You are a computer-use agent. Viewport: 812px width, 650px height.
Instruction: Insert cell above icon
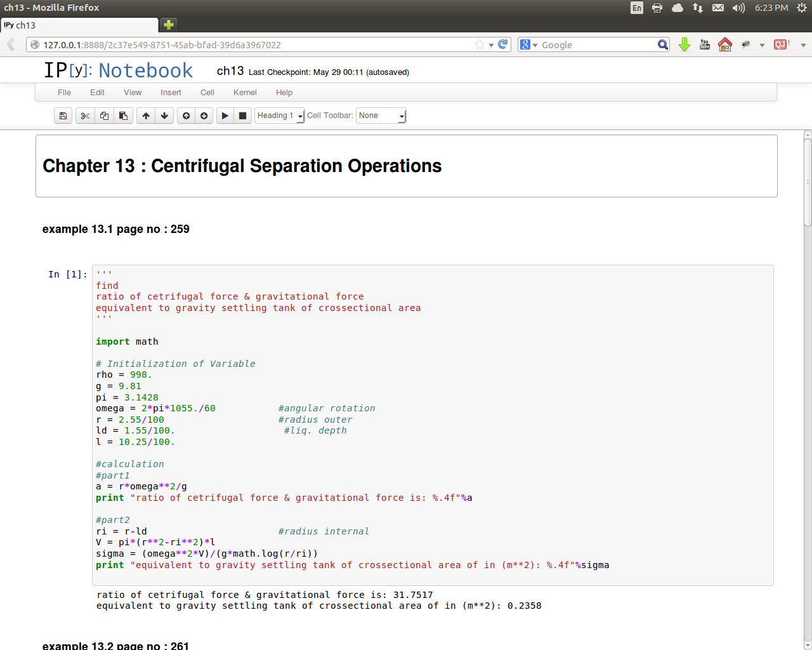click(186, 116)
